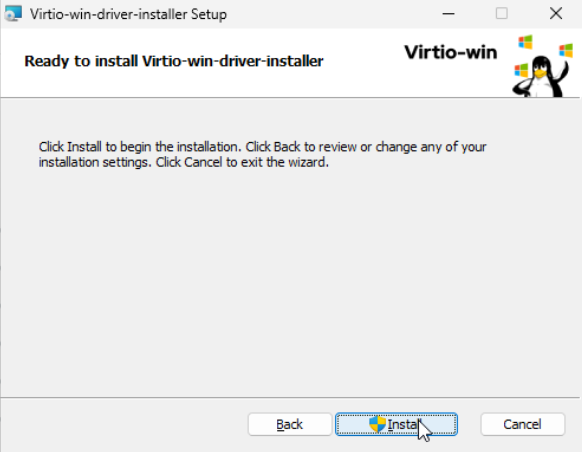Viewport: 582px width, 452px height.
Task: Click the Tux penguin mascot image
Action: point(541,76)
